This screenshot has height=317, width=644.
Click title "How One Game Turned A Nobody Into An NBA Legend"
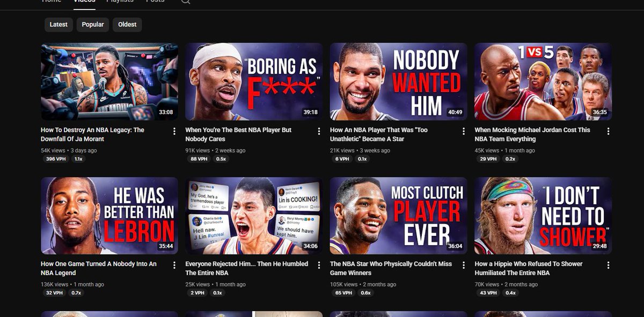[99, 268]
